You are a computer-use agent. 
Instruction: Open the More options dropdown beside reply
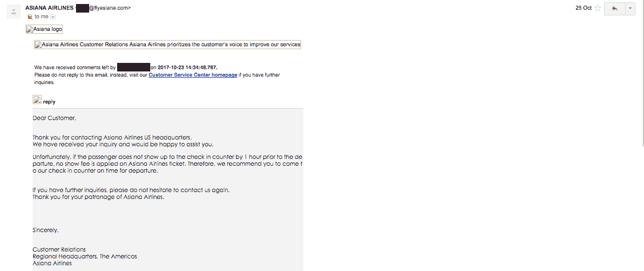click(630, 9)
